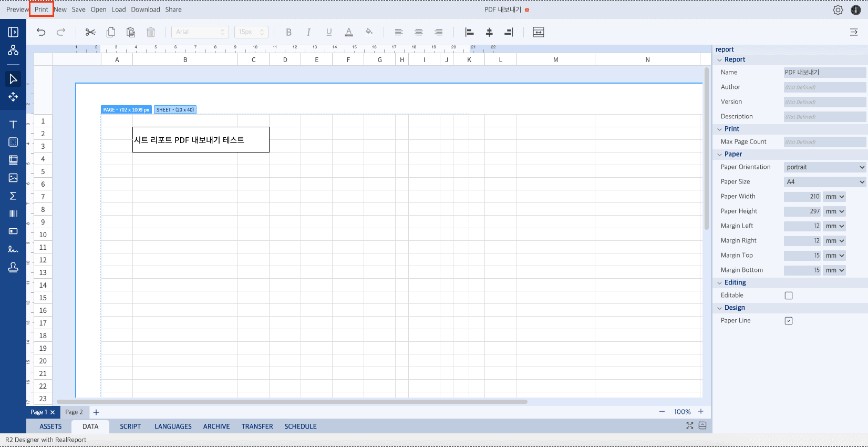Enable the Editable checkbox

pyautogui.click(x=789, y=296)
